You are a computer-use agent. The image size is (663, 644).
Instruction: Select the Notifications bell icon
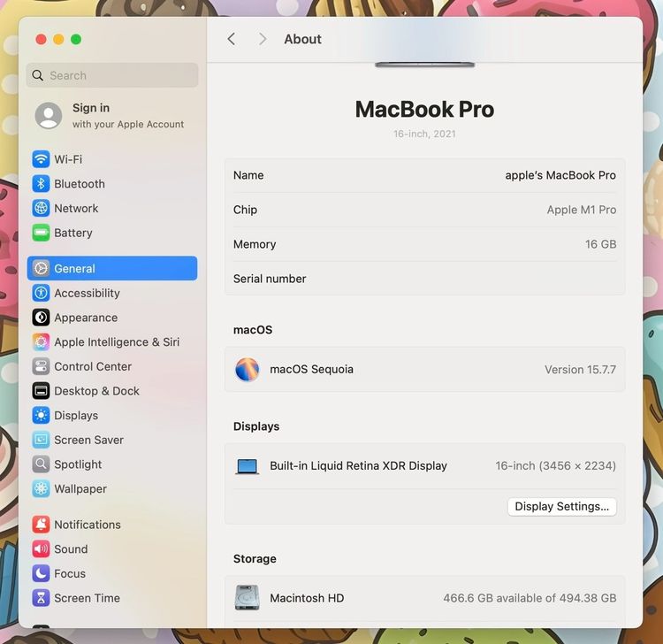41,525
